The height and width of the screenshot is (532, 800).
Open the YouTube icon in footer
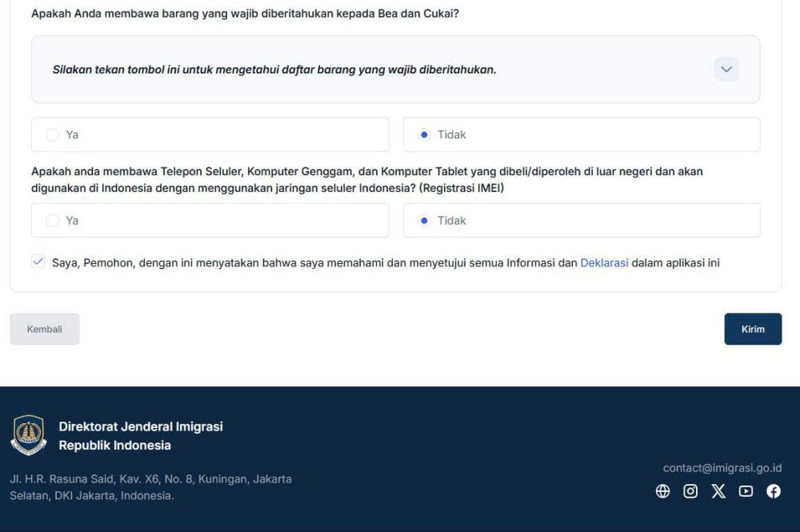(746, 491)
